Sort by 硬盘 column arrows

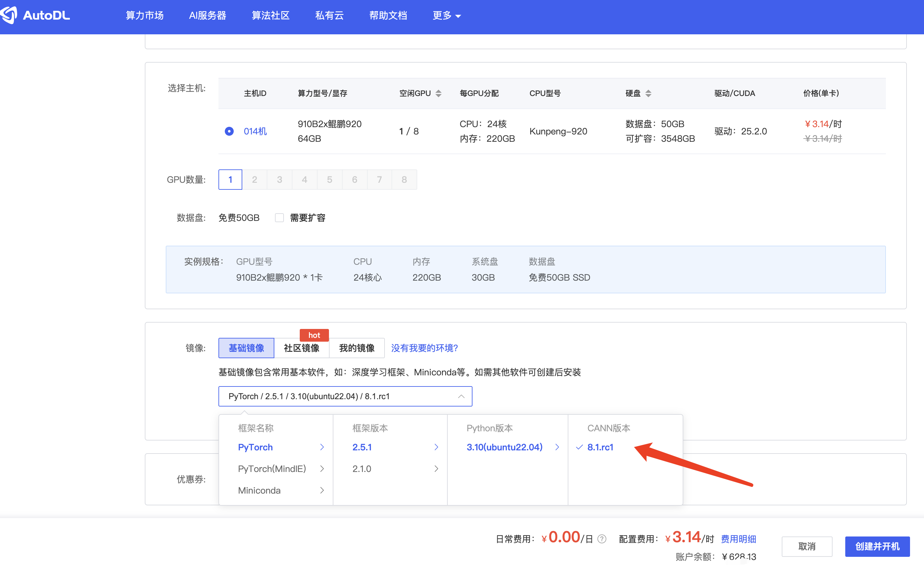tap(648, 93)
